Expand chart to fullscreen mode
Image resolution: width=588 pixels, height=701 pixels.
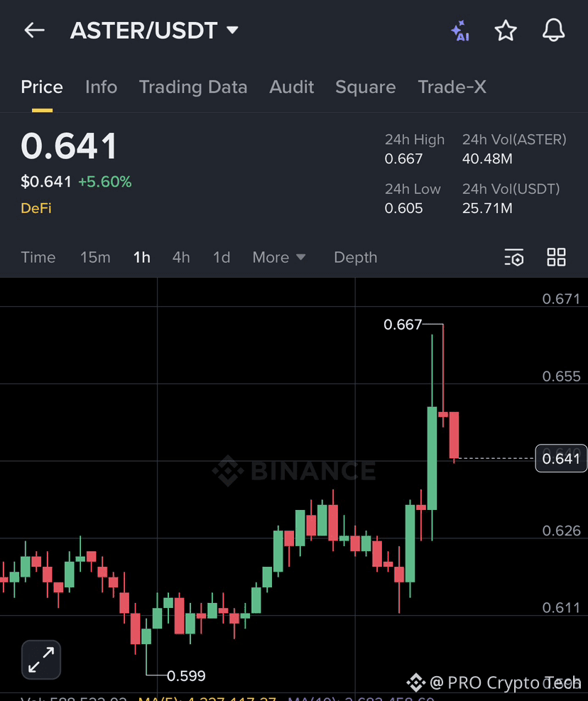click(x=40, y=659)
